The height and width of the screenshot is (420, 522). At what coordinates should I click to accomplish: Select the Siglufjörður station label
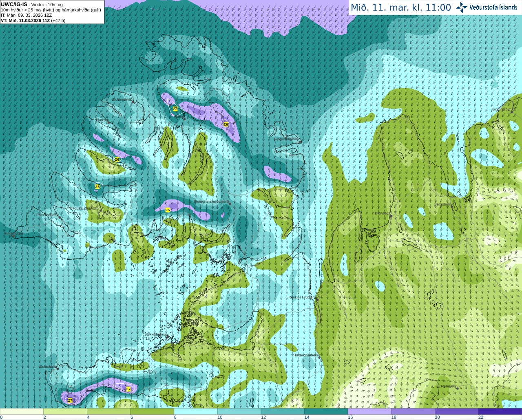tap(501, 109)
